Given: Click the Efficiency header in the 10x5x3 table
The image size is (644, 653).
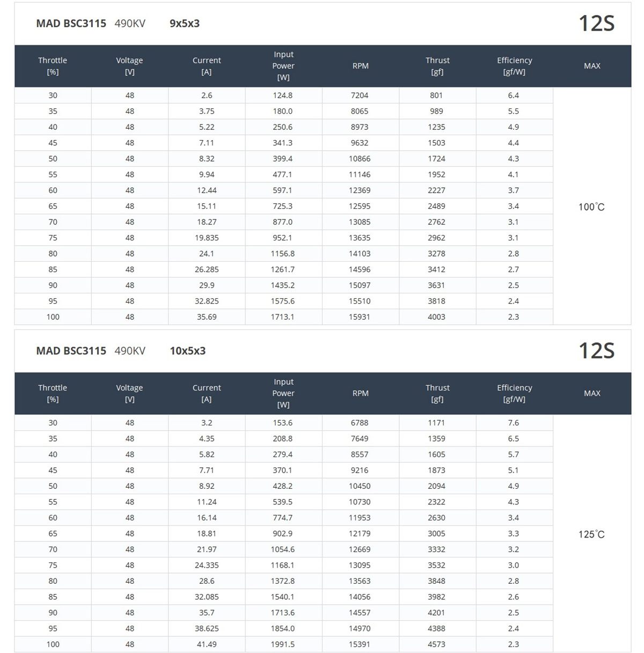Looking at the screenshot, I should (x=514, y=393).
